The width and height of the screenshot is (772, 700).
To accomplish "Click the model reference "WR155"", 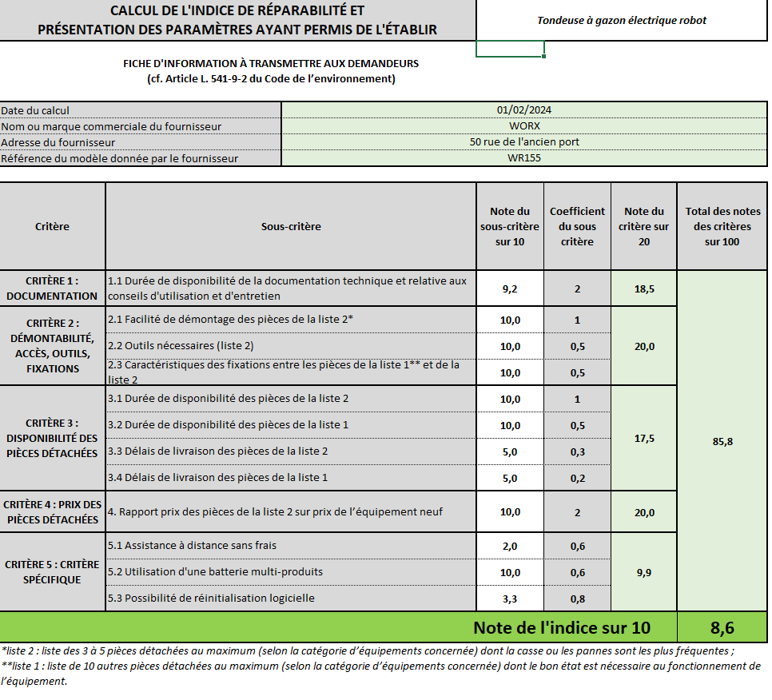I will [524, 158].
